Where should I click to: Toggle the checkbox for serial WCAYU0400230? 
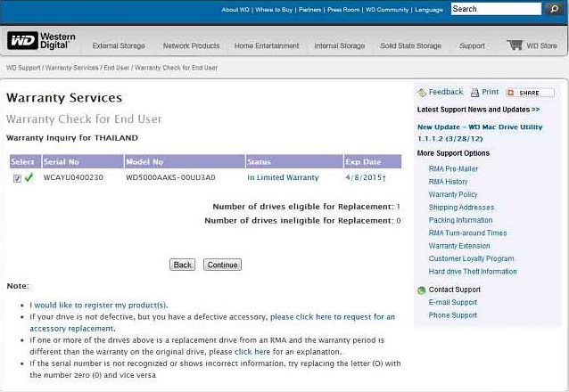18,178
